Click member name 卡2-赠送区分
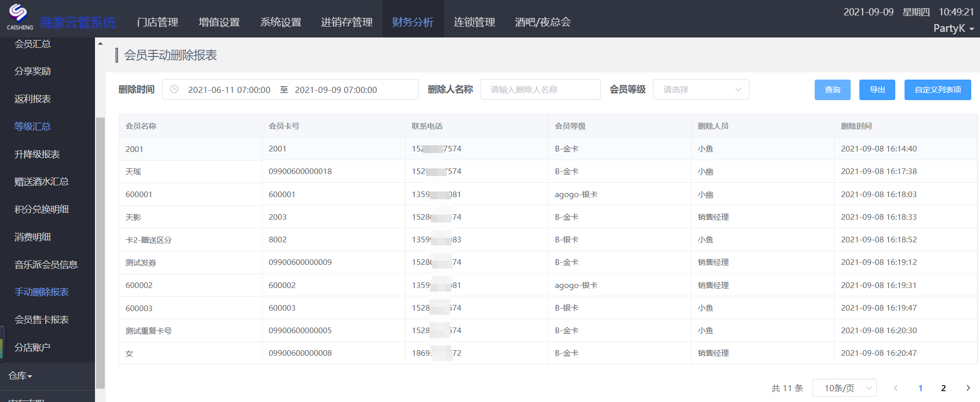The width and height of the screenshot is (980, 402). (148, 240)
